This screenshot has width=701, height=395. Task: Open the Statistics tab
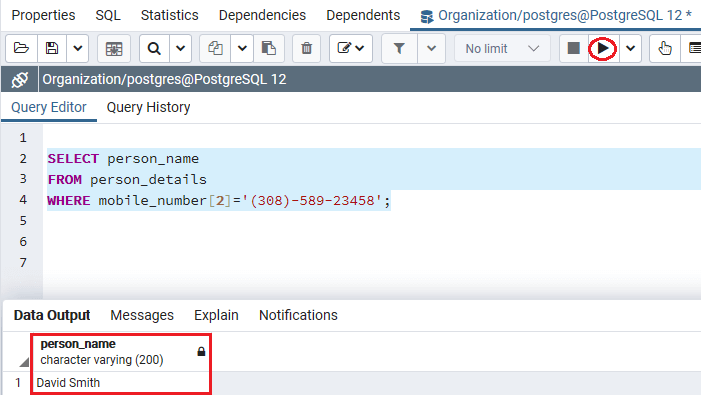point(169,15)
